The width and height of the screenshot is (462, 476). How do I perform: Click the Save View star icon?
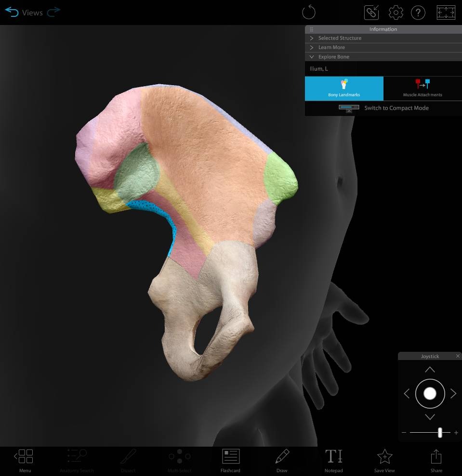384,460
